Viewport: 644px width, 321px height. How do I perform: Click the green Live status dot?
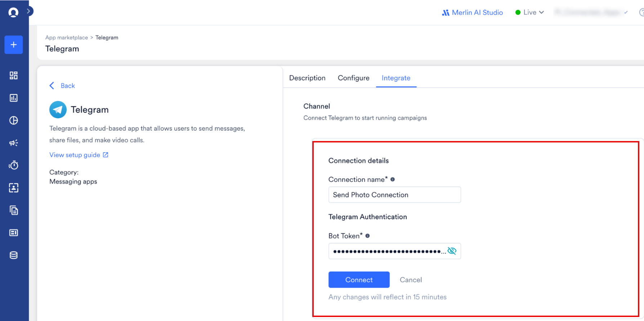click(x=518, y=12)
